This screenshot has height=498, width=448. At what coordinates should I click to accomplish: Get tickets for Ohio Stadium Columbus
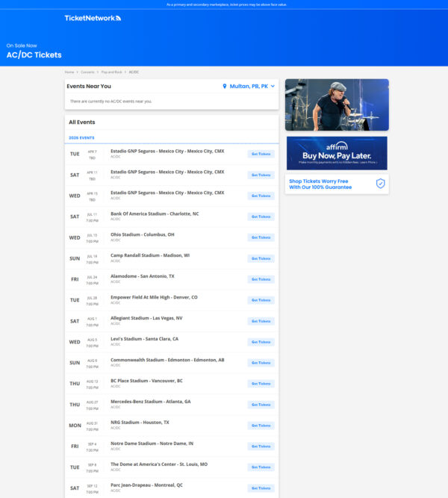point(261,237)
